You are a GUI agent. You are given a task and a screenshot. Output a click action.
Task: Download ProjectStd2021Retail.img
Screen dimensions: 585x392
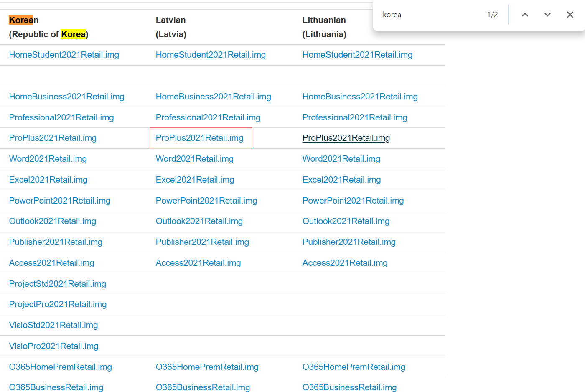(x=58, y=284)
